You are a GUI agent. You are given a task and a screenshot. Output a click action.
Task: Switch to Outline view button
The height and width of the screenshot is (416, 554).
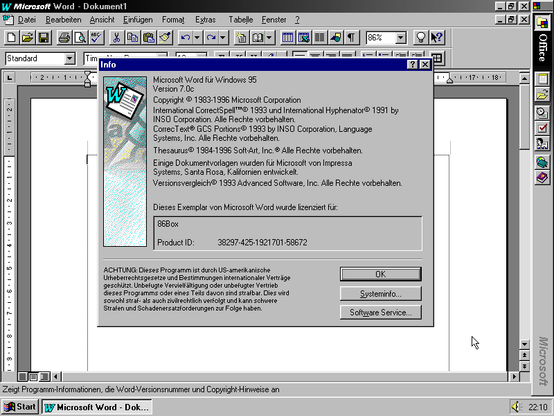44,377
